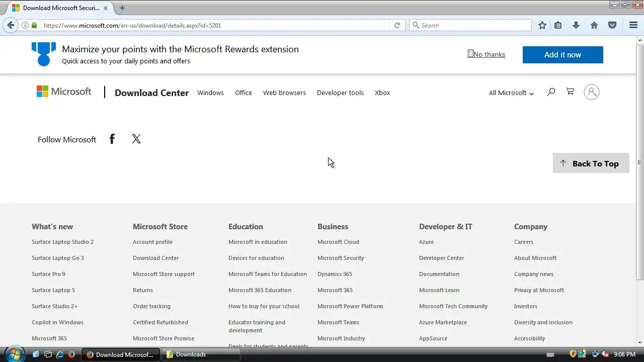644x362 pixels.
Task: Click the Add it now button
Action: 562,55
